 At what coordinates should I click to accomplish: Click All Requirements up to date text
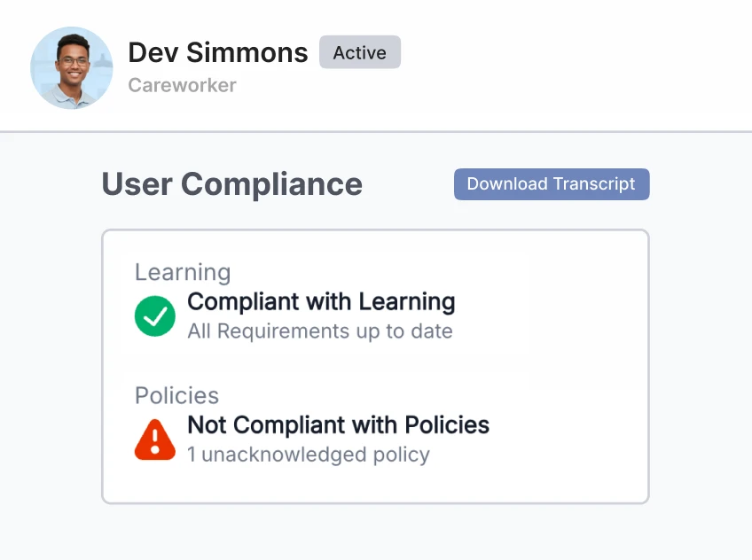click(x=320, y=331)
